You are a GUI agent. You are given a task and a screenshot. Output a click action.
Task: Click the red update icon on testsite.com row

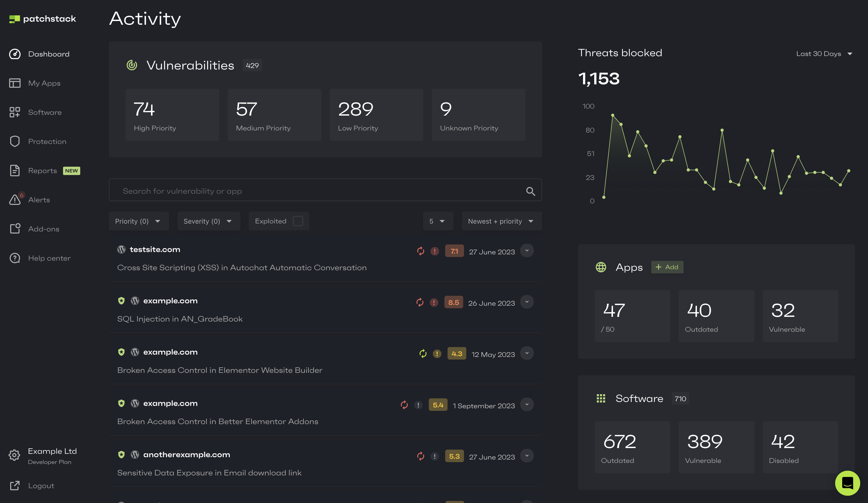click(x=420, y=251)
